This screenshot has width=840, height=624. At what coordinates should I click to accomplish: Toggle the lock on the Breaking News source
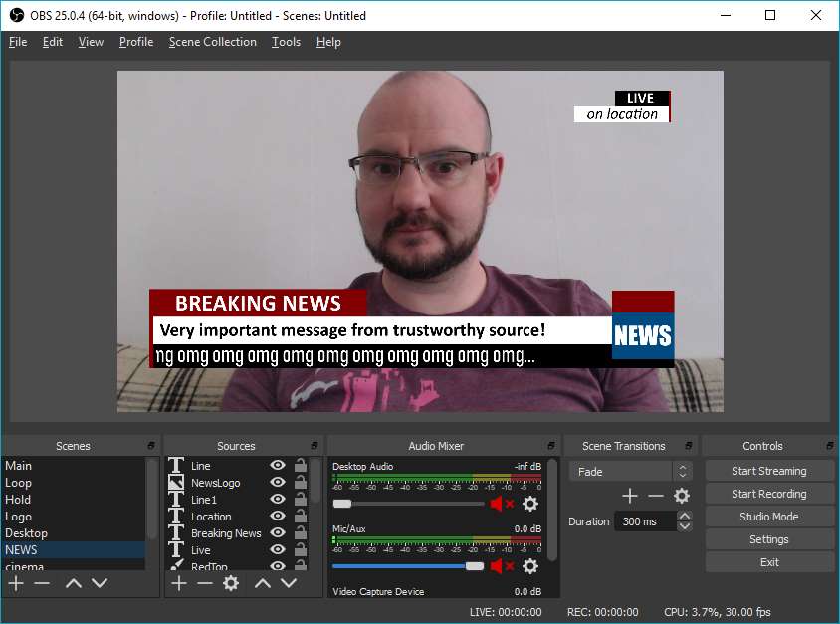pos(301,533)
